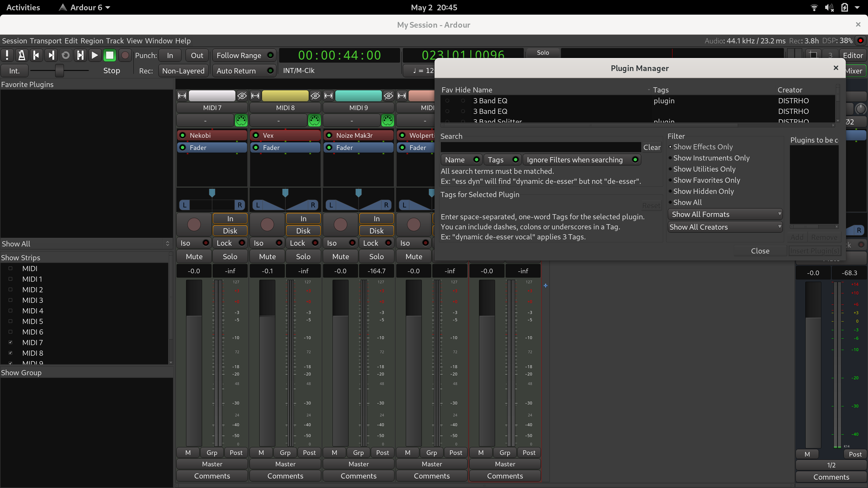The image size is (868, 488).
Task: Solo the MIDI 8 track
Action: [x=303, y=257]
